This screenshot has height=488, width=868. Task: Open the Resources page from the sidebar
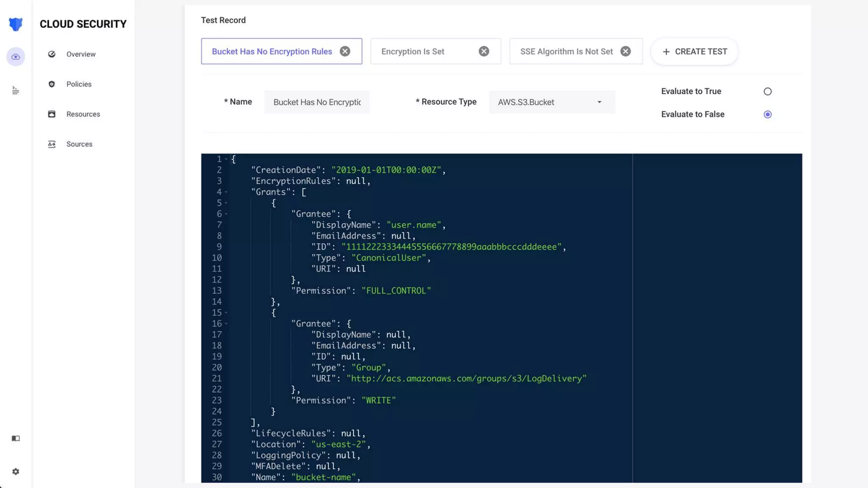(x=83, y=114)
